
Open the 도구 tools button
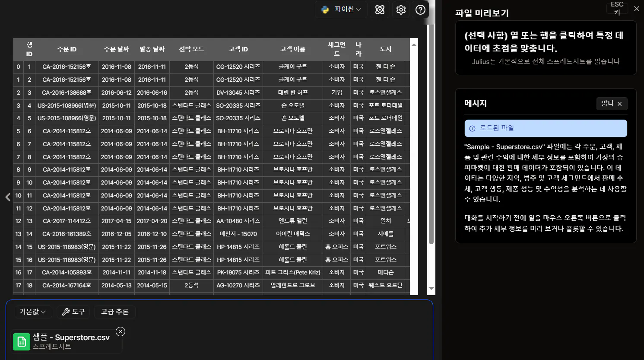pos(73,312)
